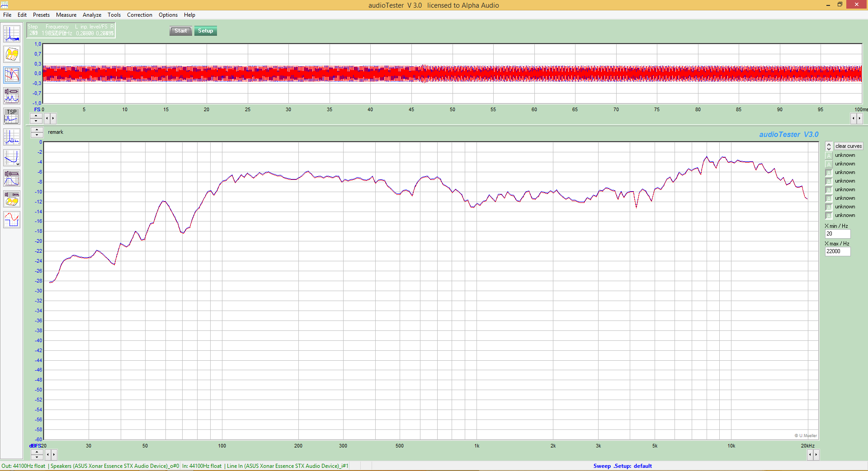Open the speaker impedance measurement icon
Viewport: 868px width, 471px height.
pyautogui.click(x=12, y=96)
